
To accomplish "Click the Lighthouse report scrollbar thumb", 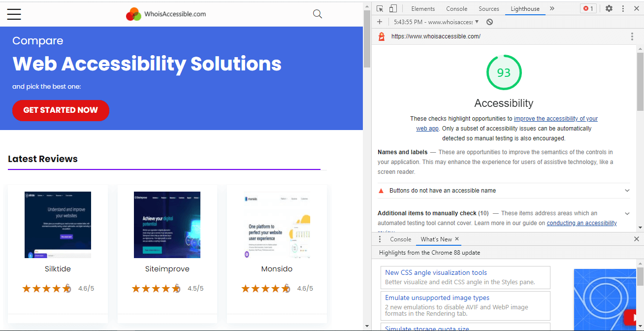I will click(640, 81).
